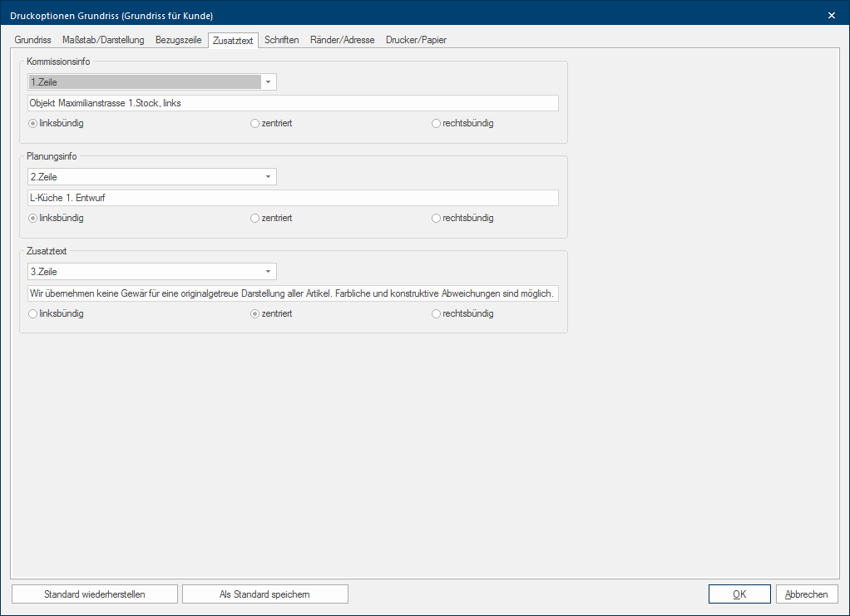The image size is (850, 616).
Task: Select the Bezugszeile tab
Action: [x=178, y=40]
